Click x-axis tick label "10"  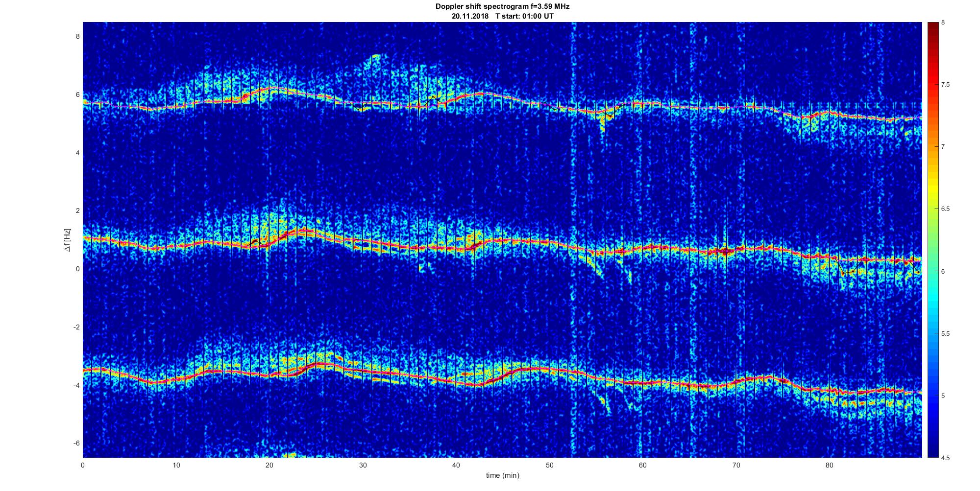pyautogui.click(x=176, y=465)
